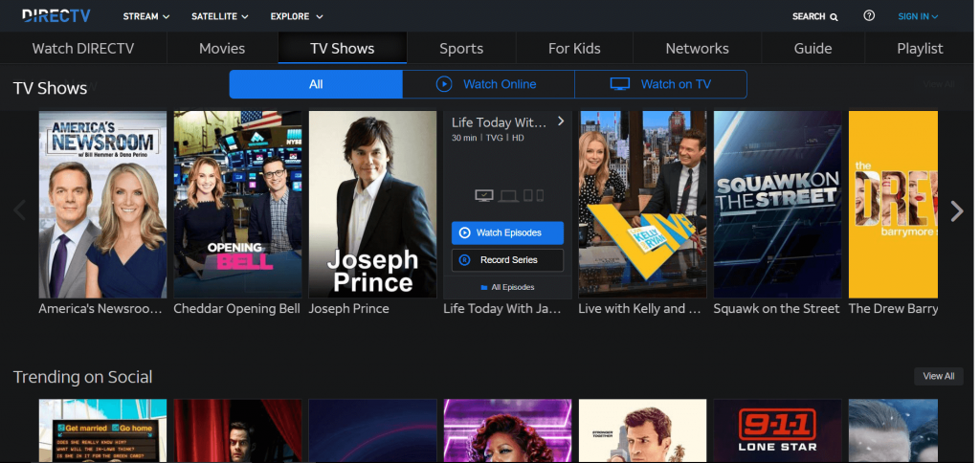Screen dimensions: 980x463
Task: Expand the STREAM dropdown menu
Action: coord(146,17)
